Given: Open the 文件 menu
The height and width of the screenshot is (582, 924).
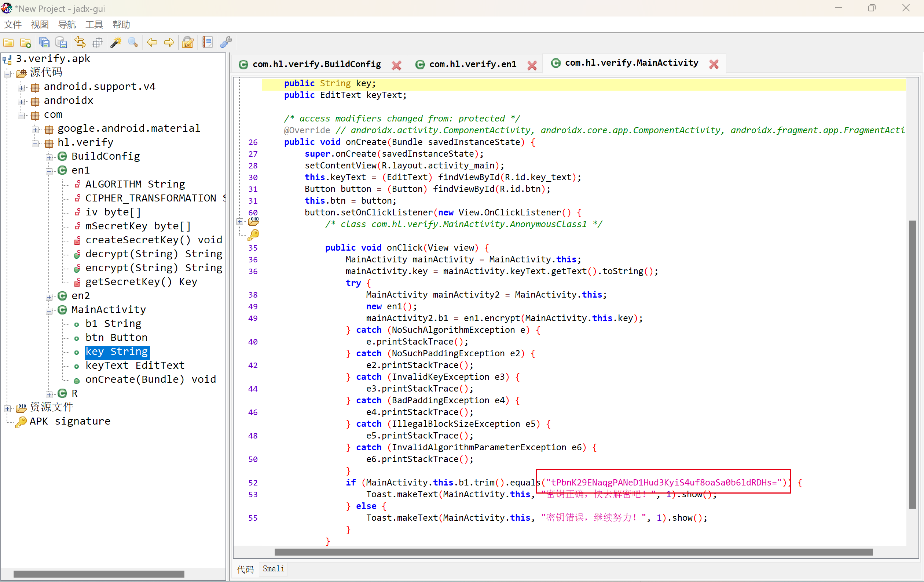Looking at the screenshot, I should click(13, 25).
